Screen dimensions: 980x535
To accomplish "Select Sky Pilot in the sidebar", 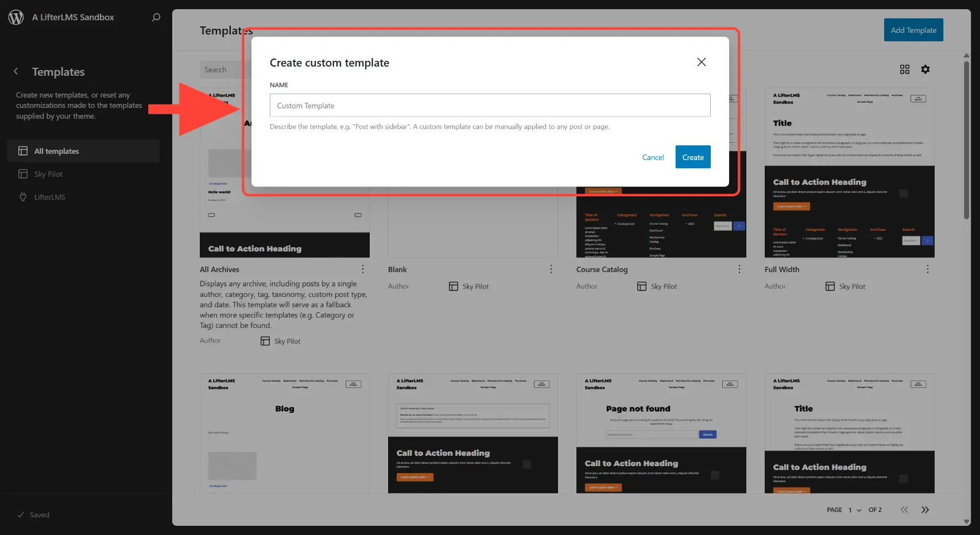I will pyautogui.click(x=48, y=173).
